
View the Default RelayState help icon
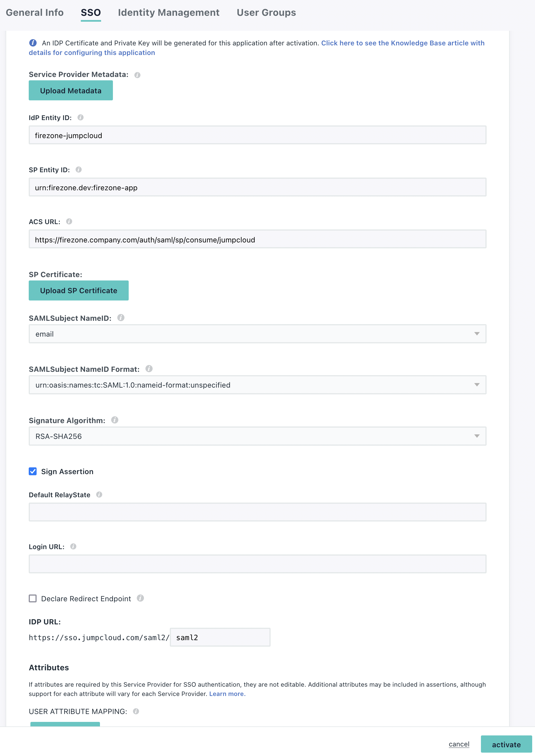pyautogui.click(x=99, y=494)
